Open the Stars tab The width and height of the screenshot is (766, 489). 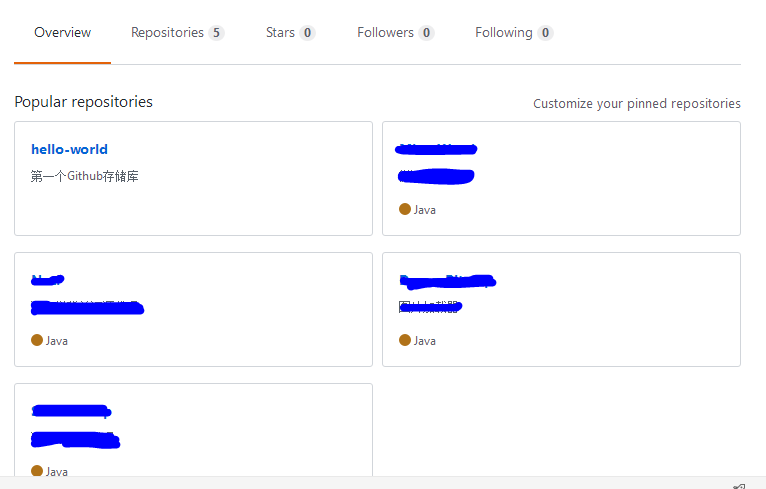280,33
